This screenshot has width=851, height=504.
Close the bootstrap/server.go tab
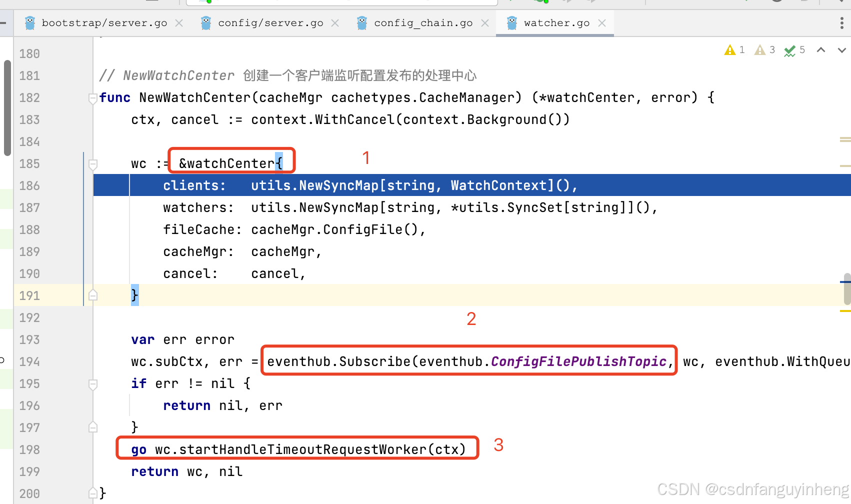[x=179, y=23]
